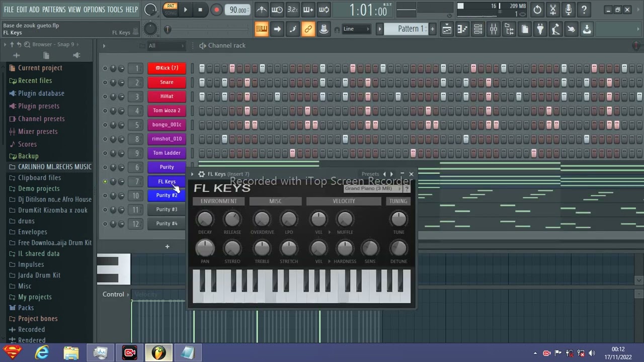Open File Explorer from the taskbar
This screenshot has height=362, width=644.
(x=71, y=352)
